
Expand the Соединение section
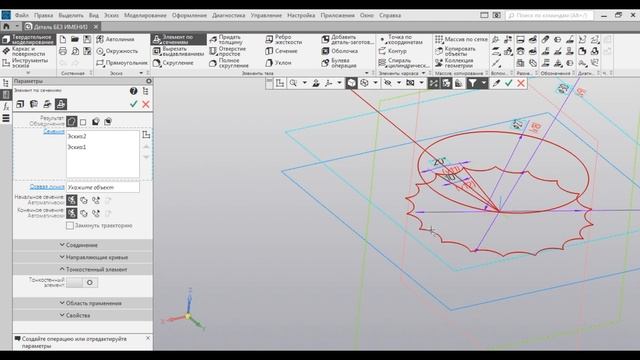point(83,245)
